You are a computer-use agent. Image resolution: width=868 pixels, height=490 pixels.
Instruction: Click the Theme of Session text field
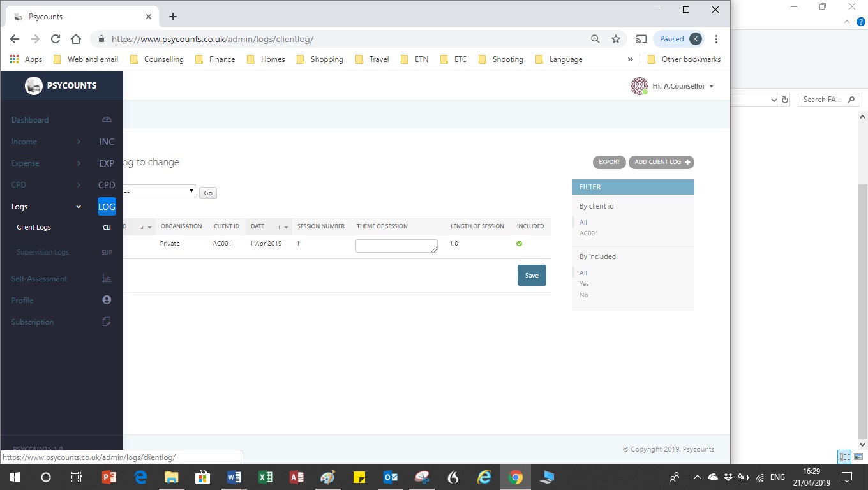396,246
